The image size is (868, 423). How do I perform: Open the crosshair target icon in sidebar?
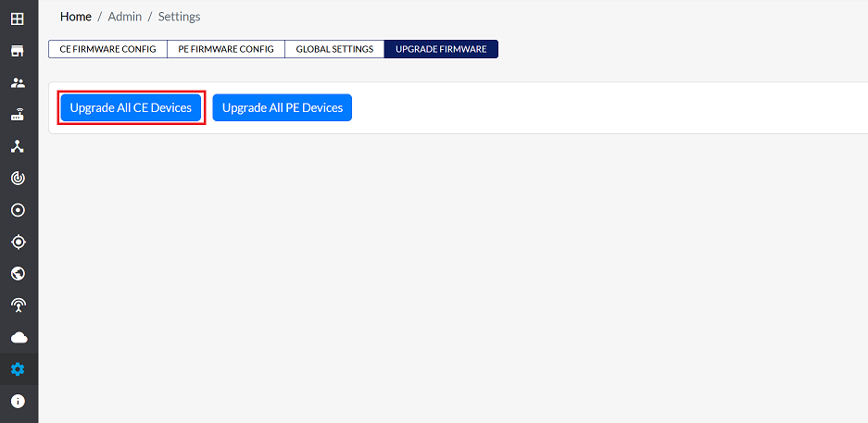[18, 242]
